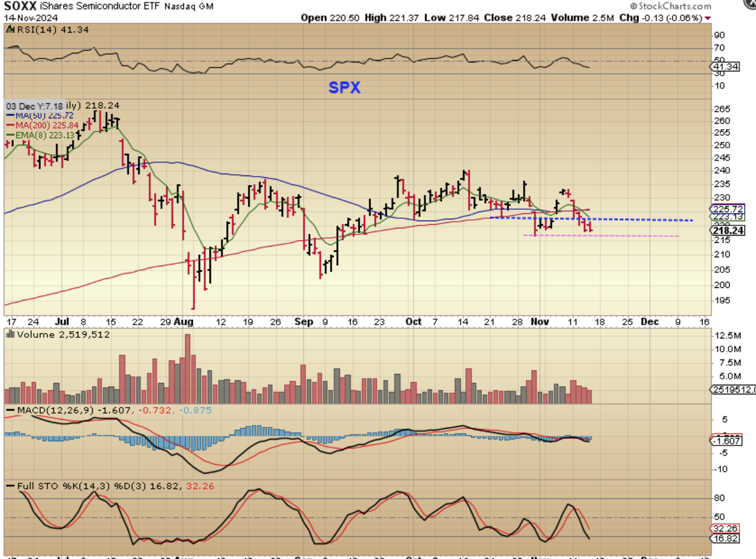Click the 195 price axis tick
The image size is (756, 559).
tap(722, 300)
